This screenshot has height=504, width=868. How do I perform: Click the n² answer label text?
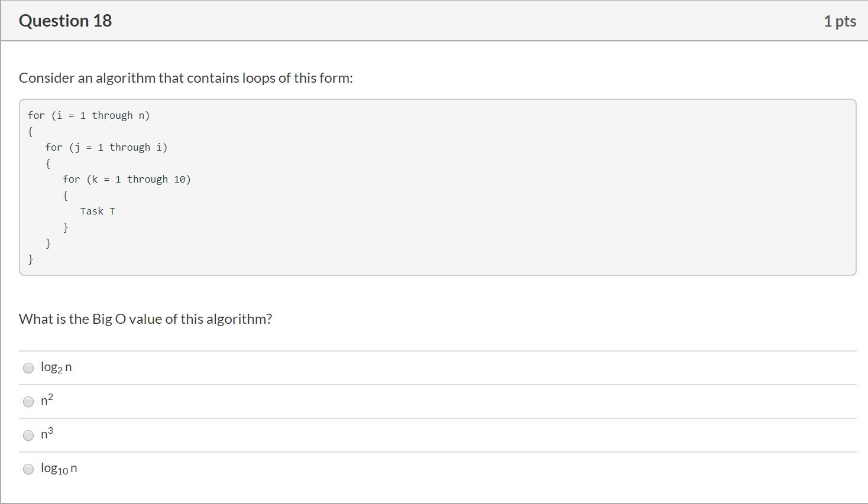(46, 400)
